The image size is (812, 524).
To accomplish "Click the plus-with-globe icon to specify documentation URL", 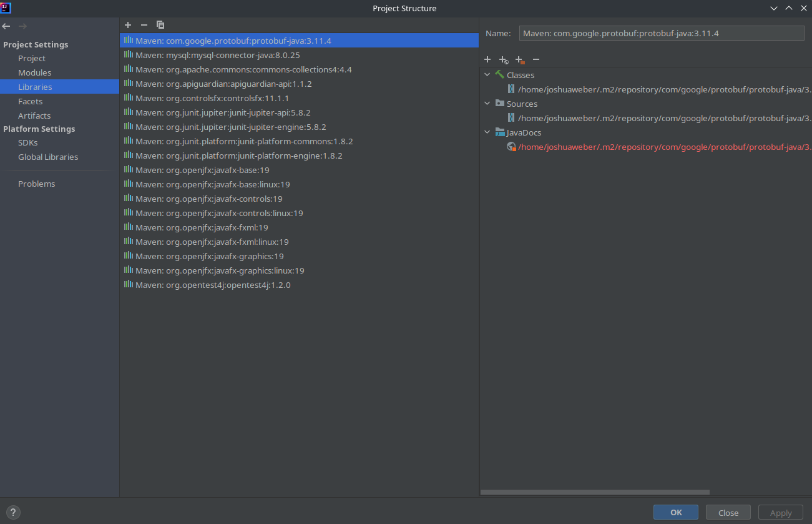I will (x=504, y=59).
